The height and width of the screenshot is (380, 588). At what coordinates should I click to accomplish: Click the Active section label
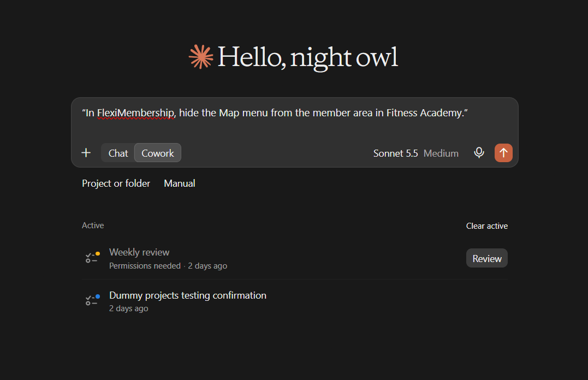pos(93,225)
